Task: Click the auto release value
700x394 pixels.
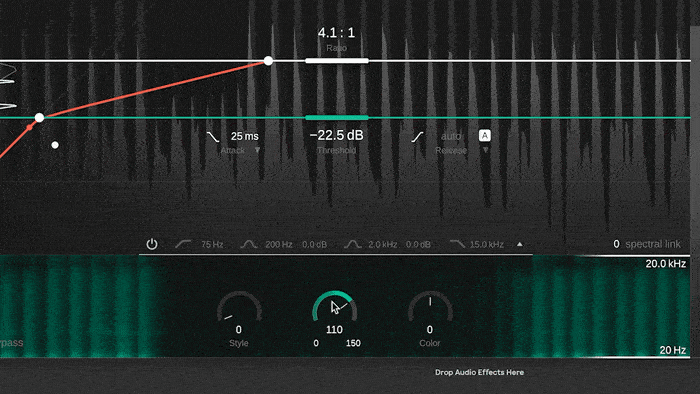Action: (450, 136)
